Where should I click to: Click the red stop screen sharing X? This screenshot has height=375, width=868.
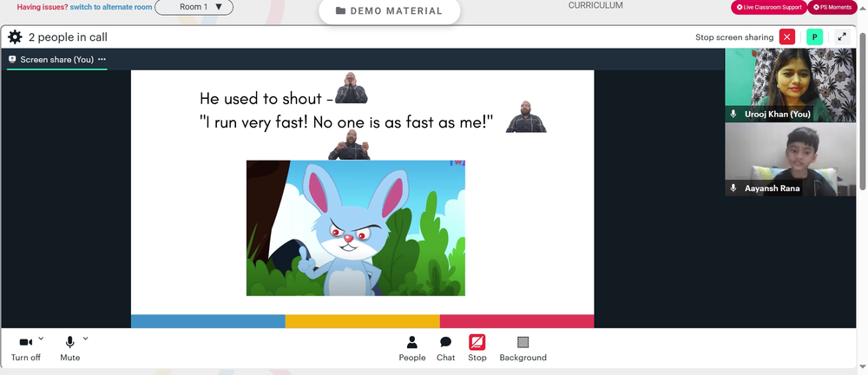coord(786,37)
